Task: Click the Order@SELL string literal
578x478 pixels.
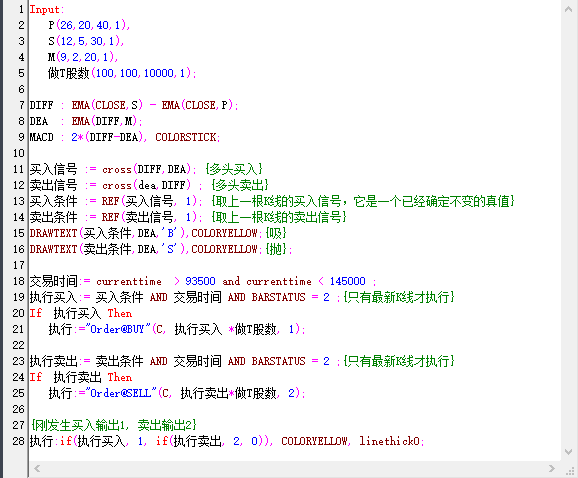Action: coord(121,393)
